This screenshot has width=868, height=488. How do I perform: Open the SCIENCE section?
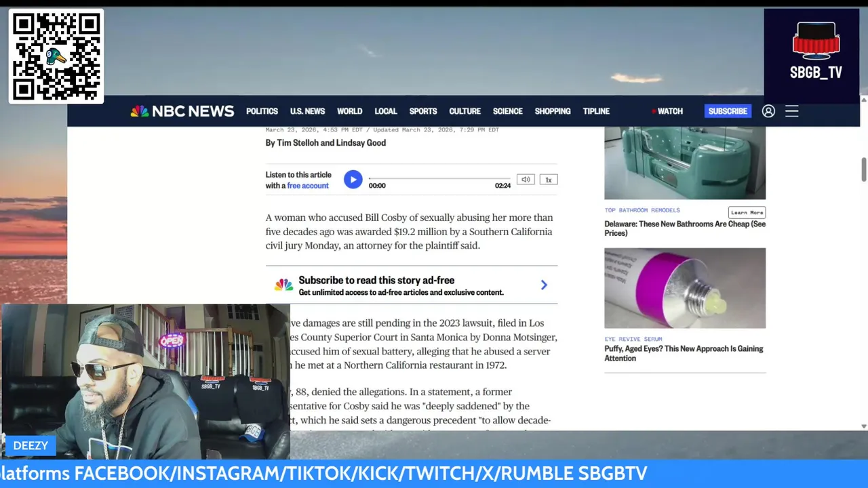(507, 111)
